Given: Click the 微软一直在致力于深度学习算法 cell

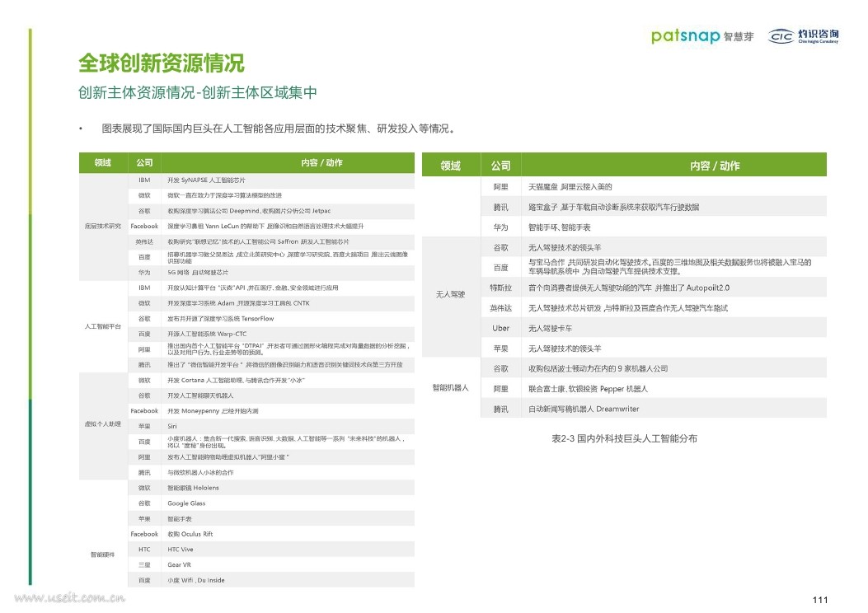Looking at the screenshot, I should tap(288, 195).
